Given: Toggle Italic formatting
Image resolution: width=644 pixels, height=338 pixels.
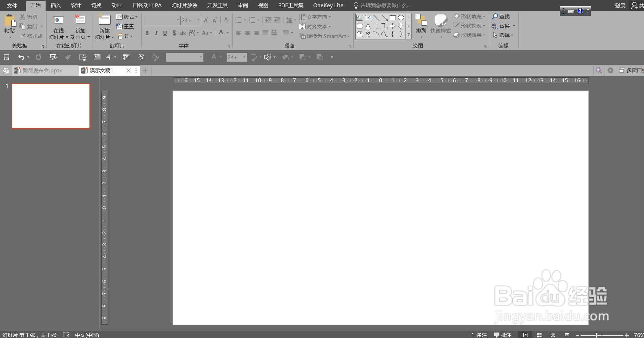Looking at the screenshot, I should [x=156, y=33].
